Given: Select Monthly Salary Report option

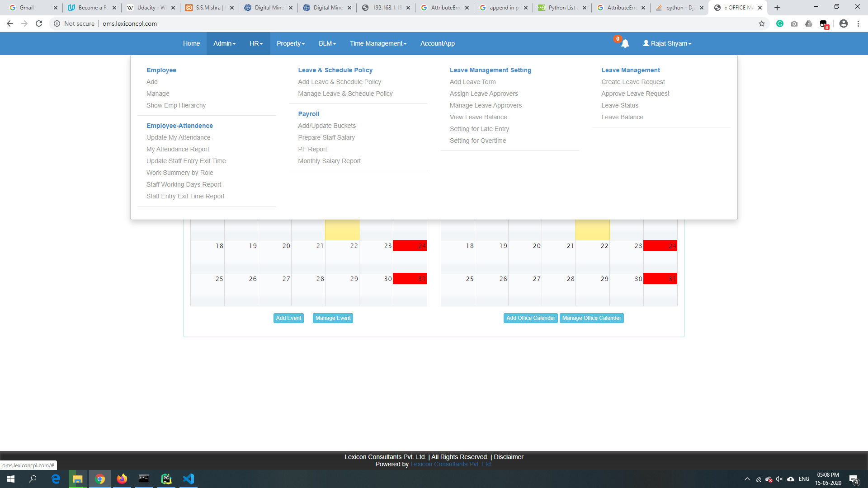Looking at the screenshot, I should tap(329, 161).
